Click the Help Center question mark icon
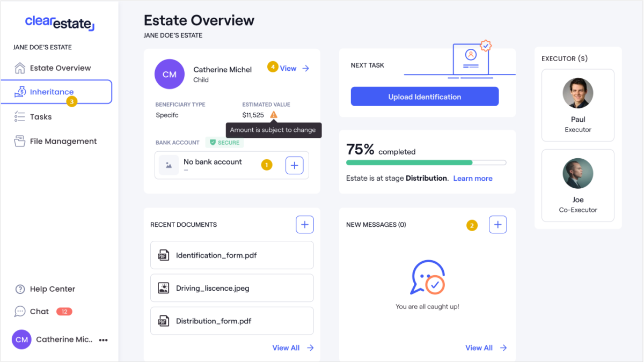This screenshot has width=644, height=362. point(20,289)
